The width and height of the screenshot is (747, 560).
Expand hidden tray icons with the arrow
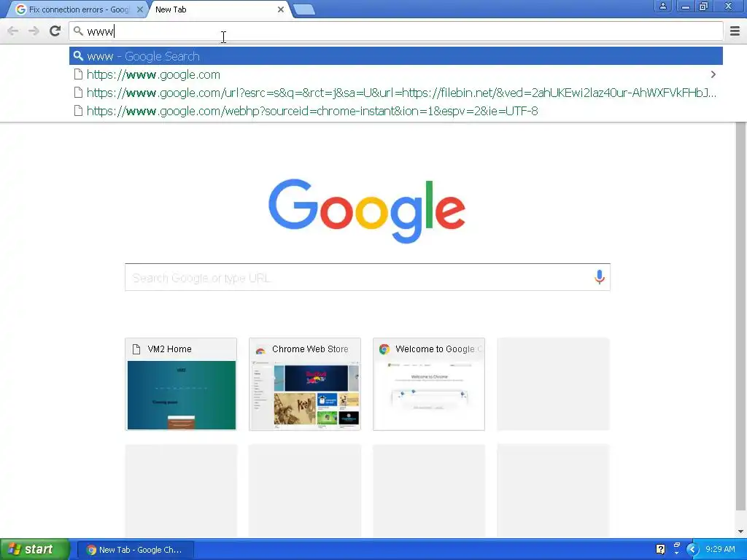(x=692, y=550)
